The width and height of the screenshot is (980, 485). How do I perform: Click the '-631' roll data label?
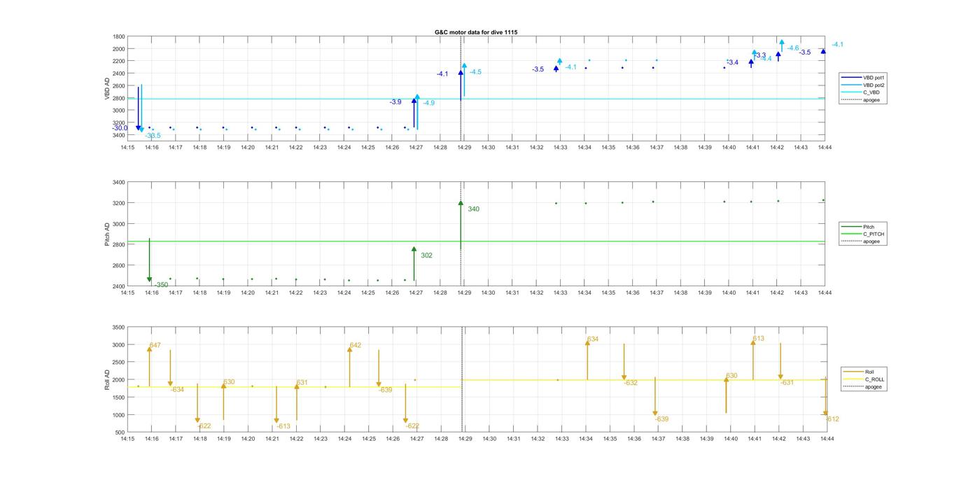tap(787, 383)
